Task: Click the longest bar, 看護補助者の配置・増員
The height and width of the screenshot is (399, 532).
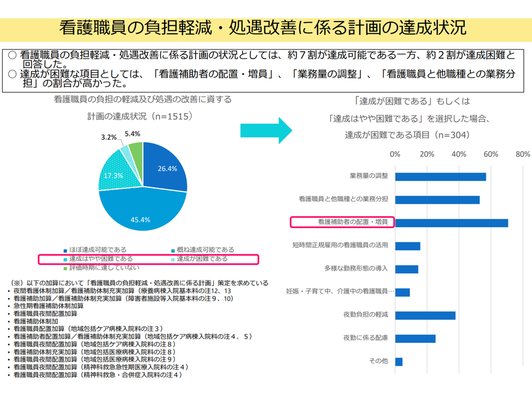Action: (x=452, y=223)
